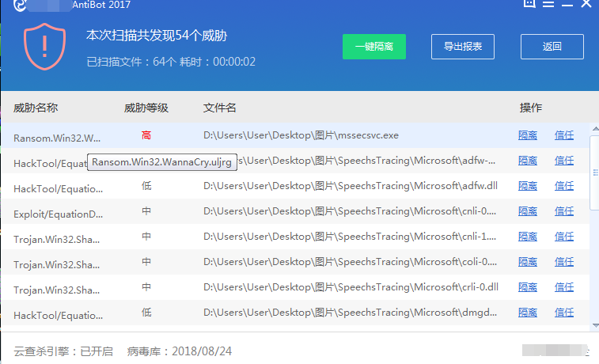Viewport: 599px width, 364px height.
Task: Click 隔离 for crli-0.dll row
Action: [528, 287]
